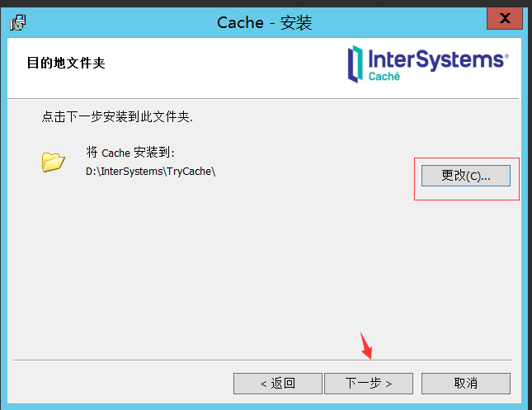Click the InterSystems Caché logo
The image size is (532, 410).
(x=428, y=64)
